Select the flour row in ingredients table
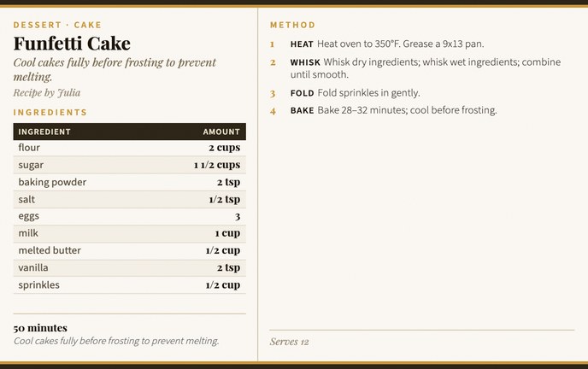 tap(130, 148)
